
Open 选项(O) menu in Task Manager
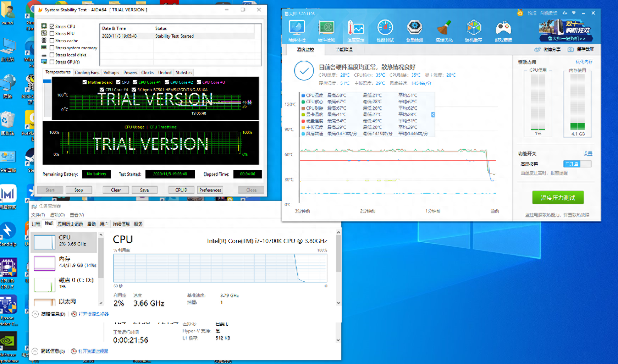(57, 215)
